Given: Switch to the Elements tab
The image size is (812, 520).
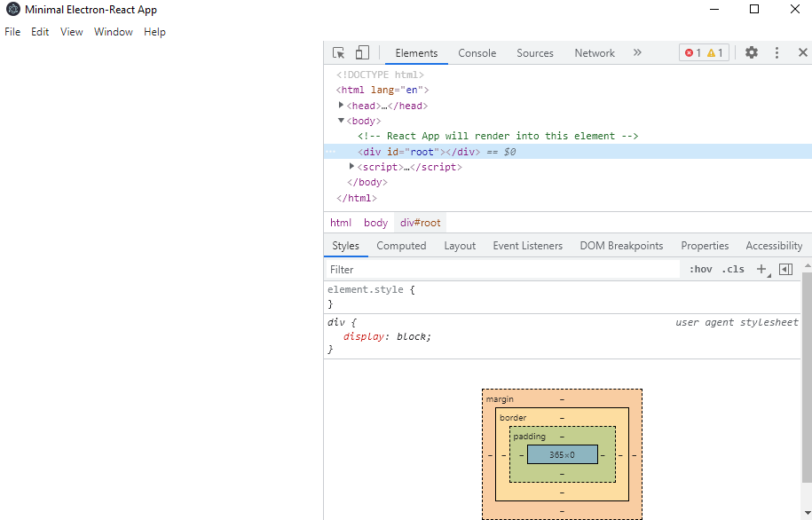Looking at the screenshot, I should tap(416, 53).
